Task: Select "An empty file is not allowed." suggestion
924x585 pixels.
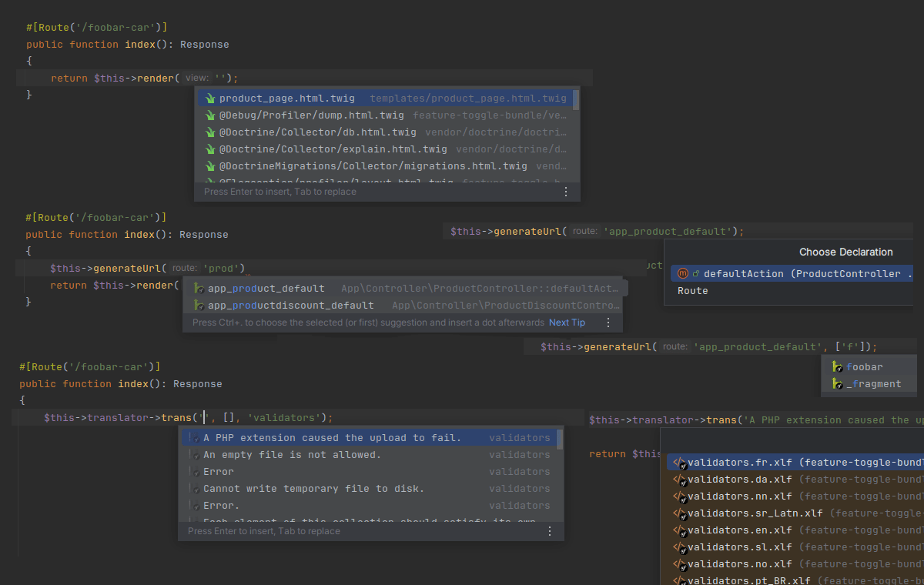Action: pyautogui.click(x=292, y=455)
